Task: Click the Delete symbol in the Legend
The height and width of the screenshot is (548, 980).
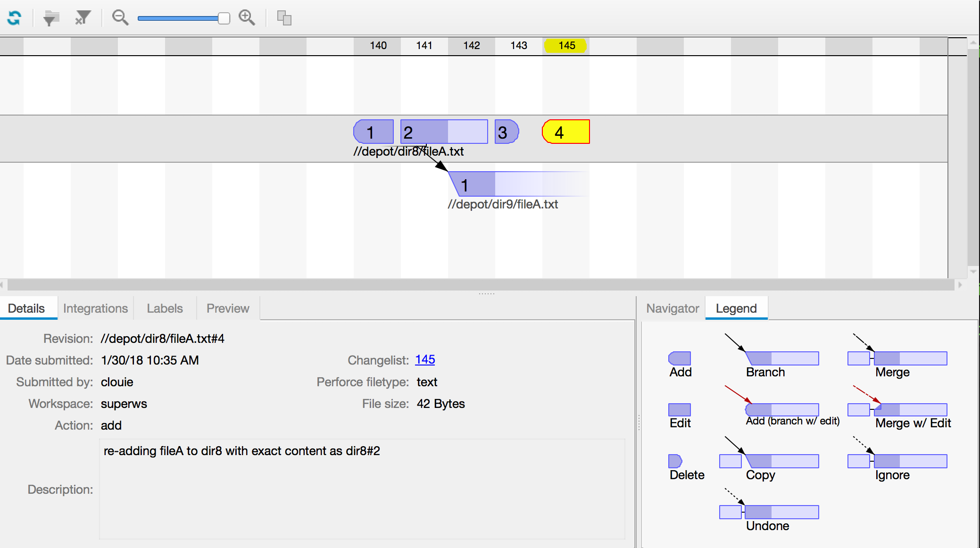Action: pyautogui.click(x=674, y=460)
